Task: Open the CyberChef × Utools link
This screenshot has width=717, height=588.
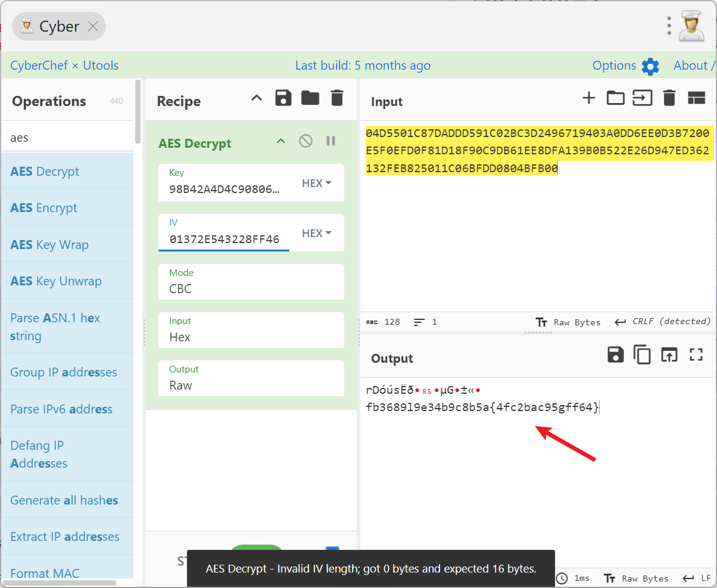Action: (x=64, y=66)
